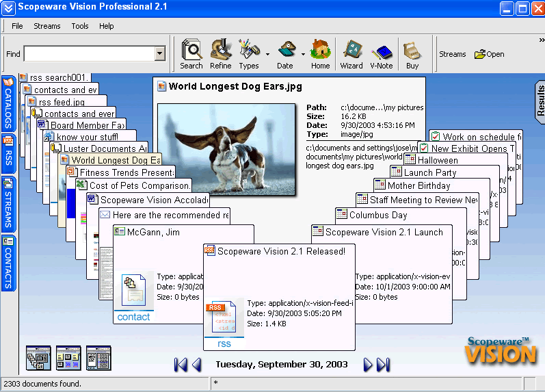Select the 'know your stuff!' card
Screen dimensions: 545x392
coord(90,137)
